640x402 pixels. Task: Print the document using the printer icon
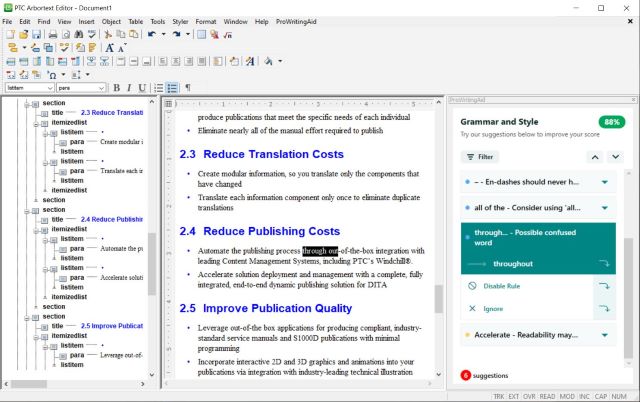coord(53,35)
